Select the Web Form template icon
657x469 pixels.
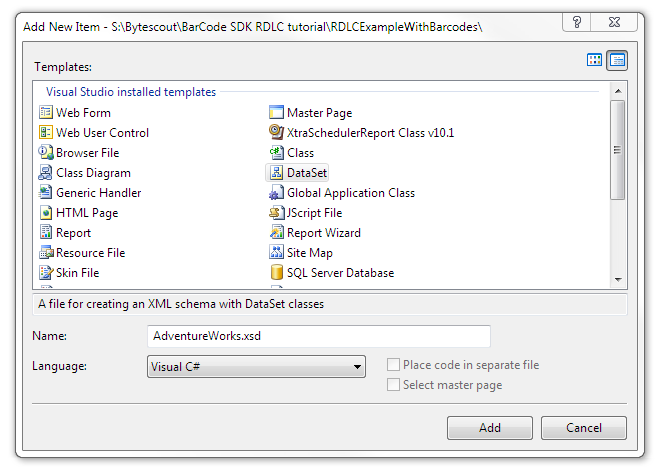pyautogui.click(x=46, y=112)
